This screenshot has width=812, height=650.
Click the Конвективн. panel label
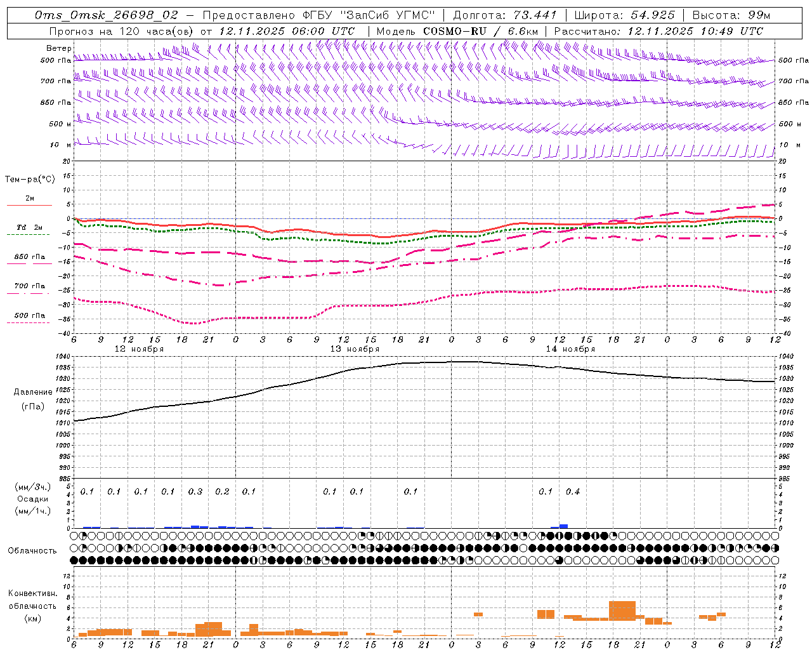pos(32,594)
